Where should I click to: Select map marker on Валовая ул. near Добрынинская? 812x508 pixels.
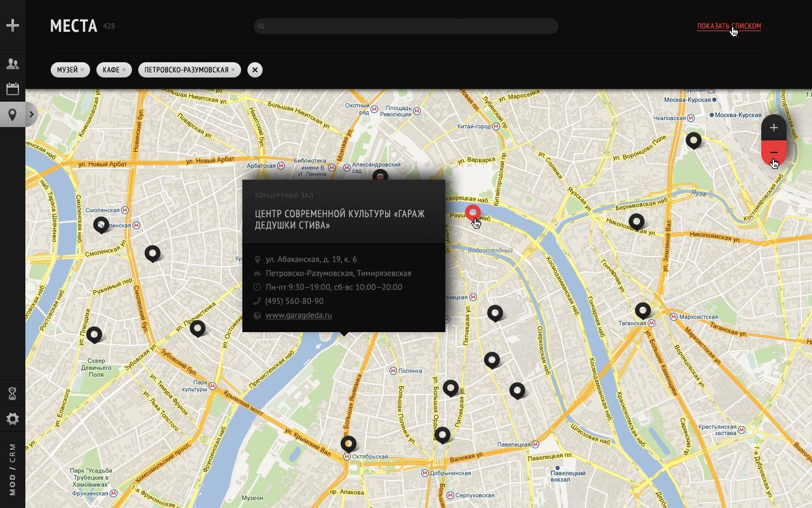pyautogui.click(x=442, y=434)
